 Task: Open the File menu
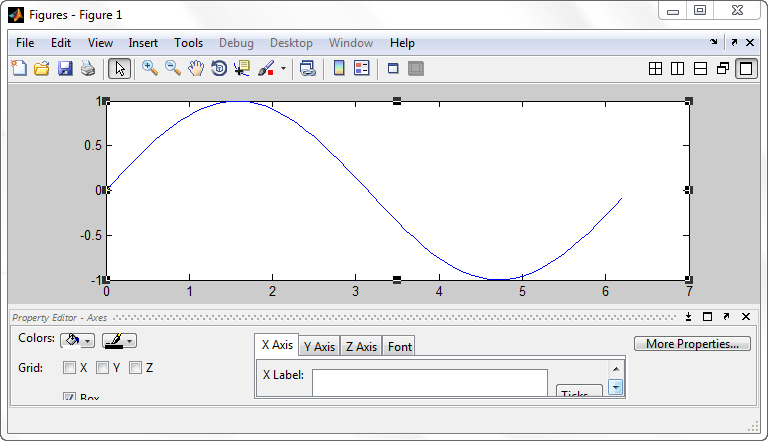[25, 43]
